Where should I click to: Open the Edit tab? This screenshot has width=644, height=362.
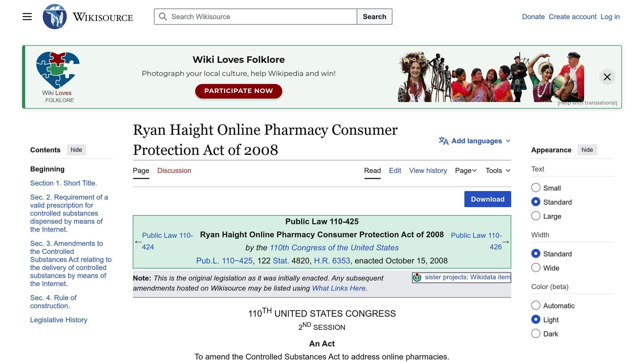[x=395, y=171]
